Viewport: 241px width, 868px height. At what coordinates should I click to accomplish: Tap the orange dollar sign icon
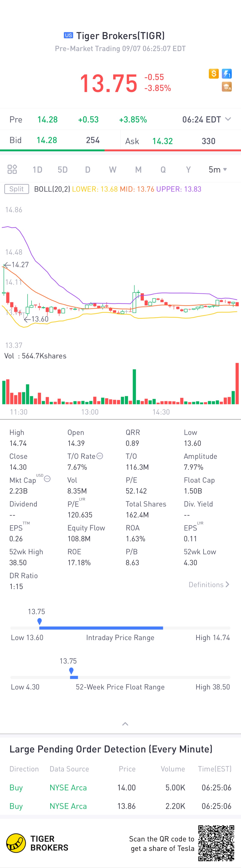click(x=214, y=73)
